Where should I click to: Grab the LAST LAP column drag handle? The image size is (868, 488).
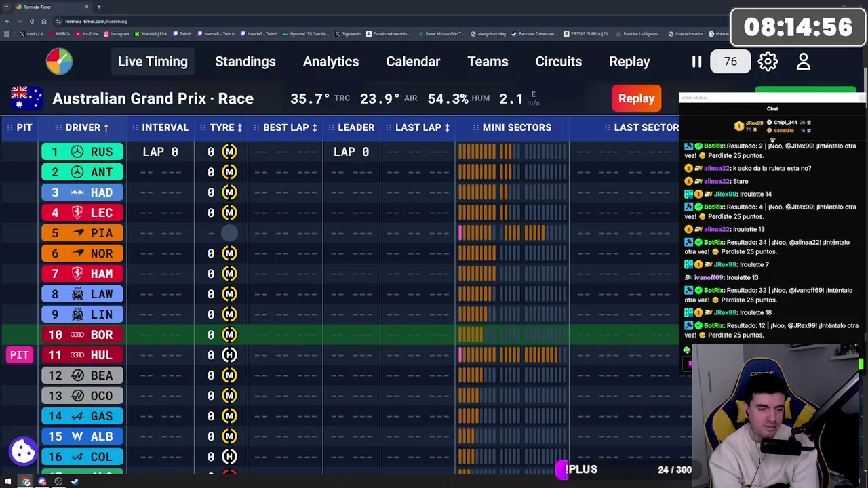388,127
